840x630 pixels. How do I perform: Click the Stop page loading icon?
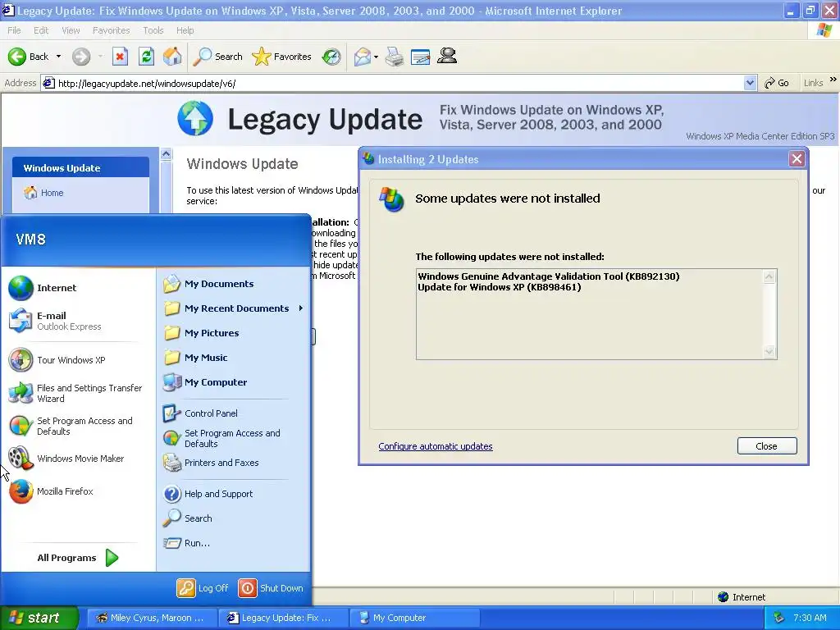point(120,57)
